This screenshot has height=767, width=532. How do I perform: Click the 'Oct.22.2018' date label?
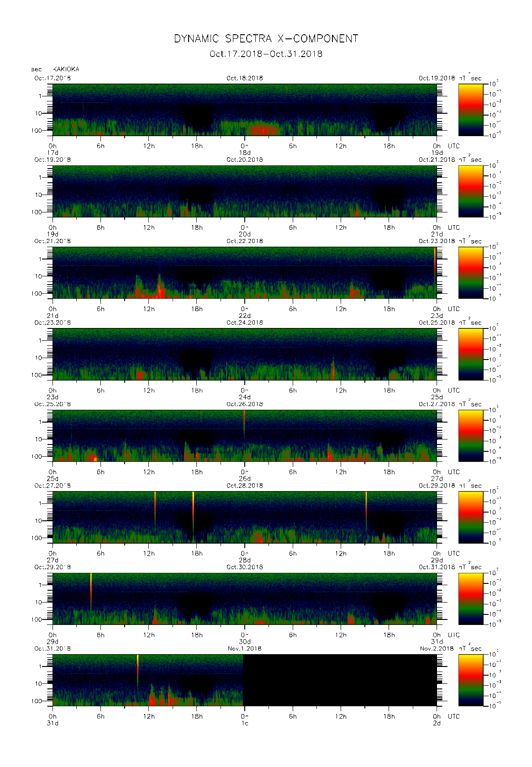[245, 241]
